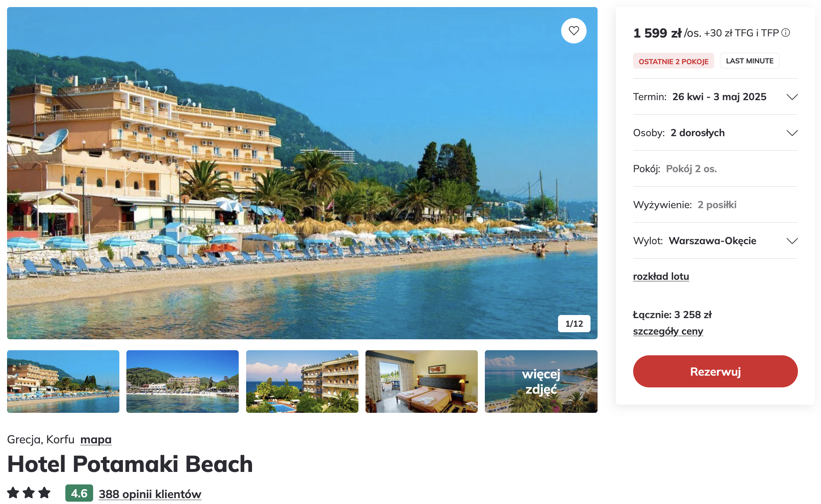The height and width of the screenshot is (504, 821).
Task: Add hotel to favorites with heart icon
Action: click(574, 31)
